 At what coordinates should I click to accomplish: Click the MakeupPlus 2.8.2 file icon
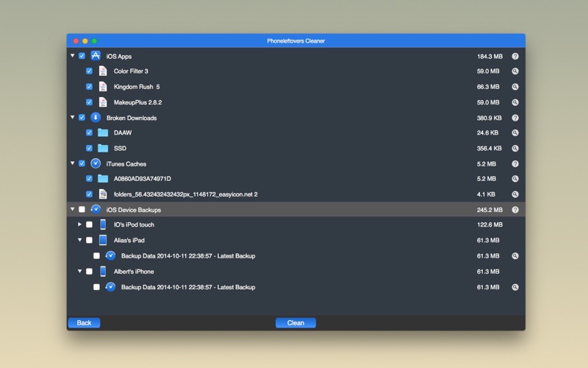[103, 102]
